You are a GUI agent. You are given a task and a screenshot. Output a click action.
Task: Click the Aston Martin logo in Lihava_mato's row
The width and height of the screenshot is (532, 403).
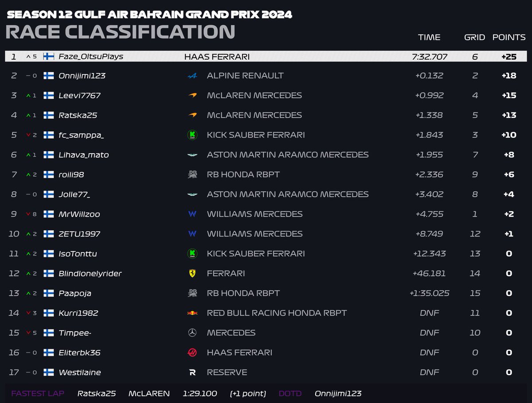point(192,155)
